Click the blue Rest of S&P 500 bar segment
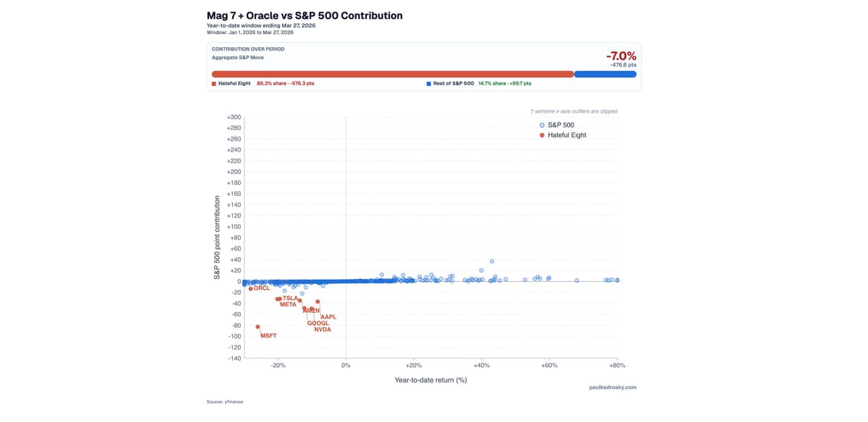Image resolution: width=868 pixels, height=422 pixels. click(605, 74)
